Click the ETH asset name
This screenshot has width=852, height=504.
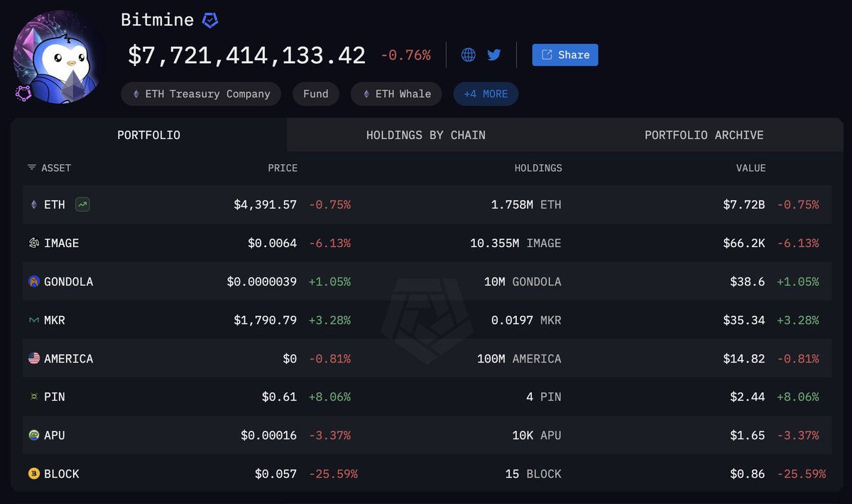pos(55,204)
